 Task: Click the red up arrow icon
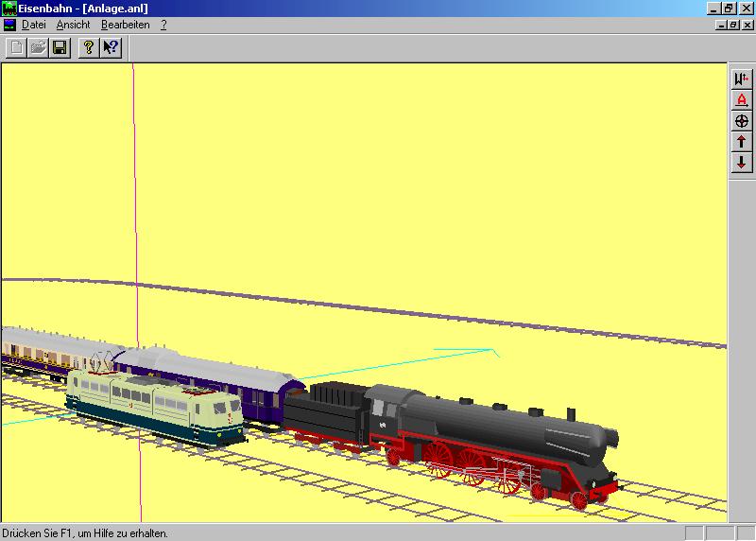[x=741, y=142]
